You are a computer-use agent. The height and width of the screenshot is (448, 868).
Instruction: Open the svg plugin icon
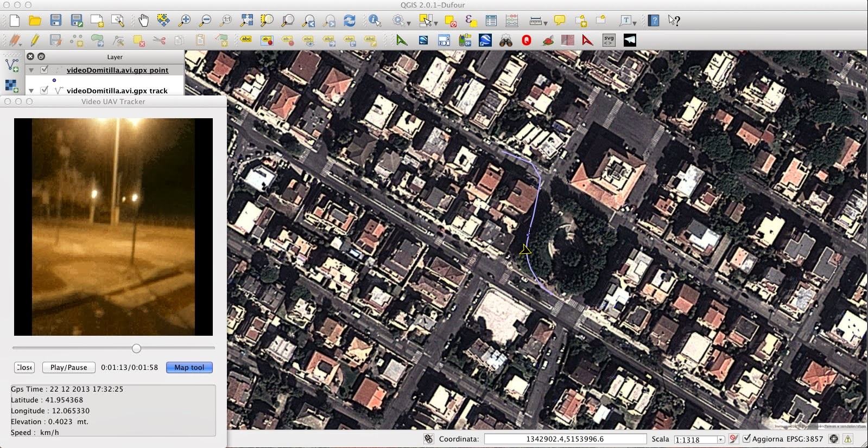tap(609, 40)
